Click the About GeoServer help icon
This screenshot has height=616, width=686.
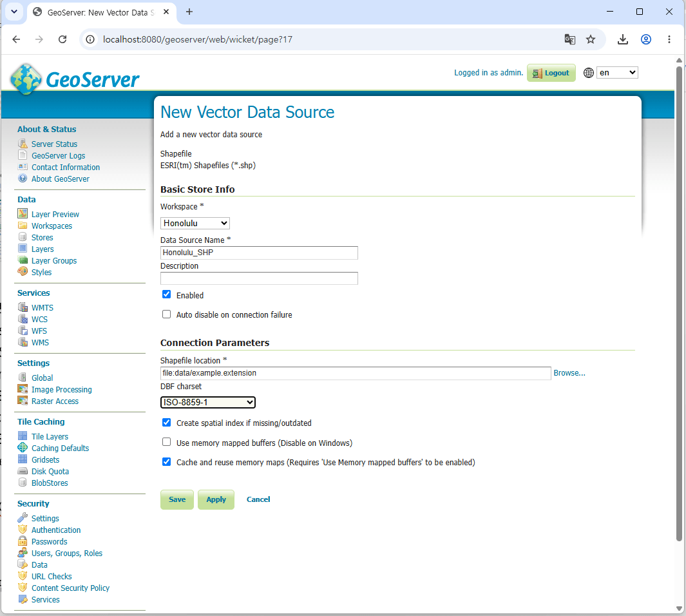(x=23, y=178)
